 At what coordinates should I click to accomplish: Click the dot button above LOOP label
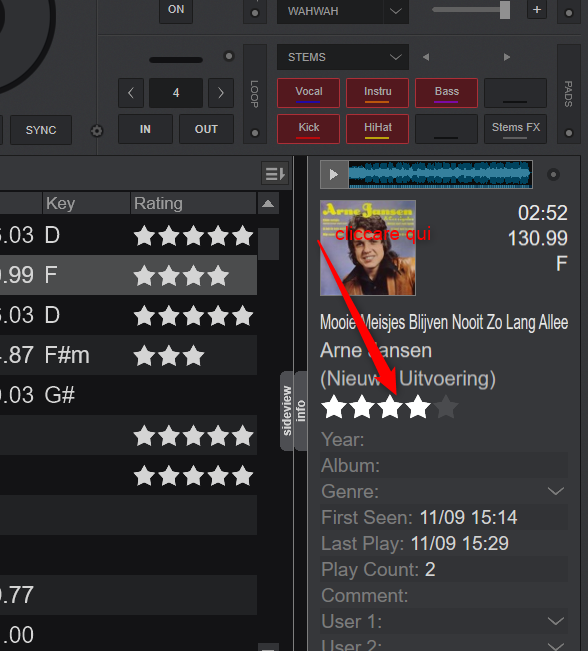255,13
